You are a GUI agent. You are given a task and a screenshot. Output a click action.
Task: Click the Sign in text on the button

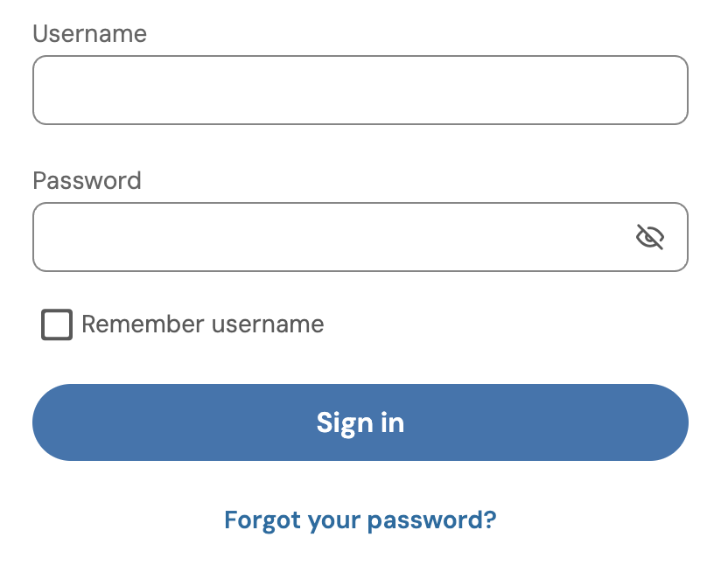tap(360, 423)
